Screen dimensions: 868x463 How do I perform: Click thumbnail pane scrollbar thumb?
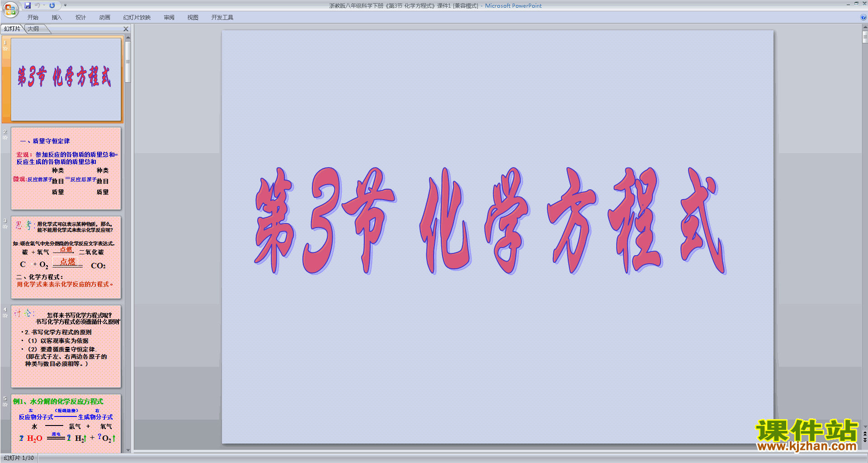(x=128, y=62)
